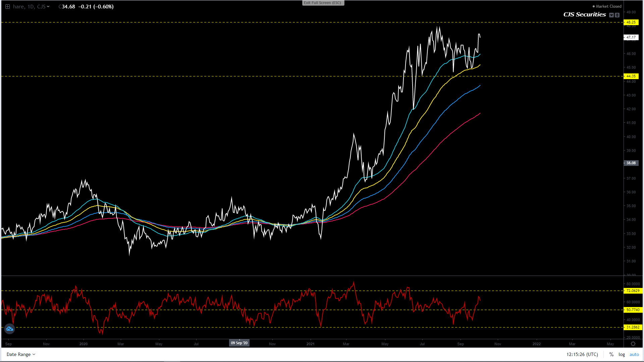Open chart settings gear icon
644x362 pixels.
point(633,344)
